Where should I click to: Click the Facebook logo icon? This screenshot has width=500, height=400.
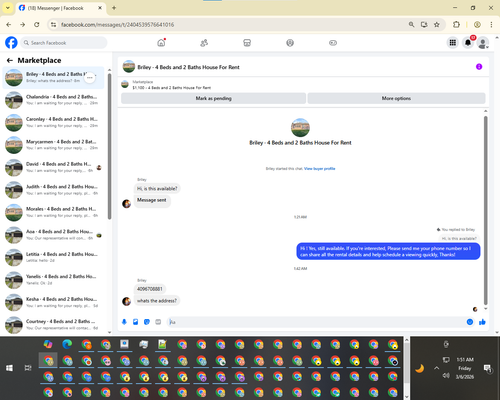[x=11, y=43]
